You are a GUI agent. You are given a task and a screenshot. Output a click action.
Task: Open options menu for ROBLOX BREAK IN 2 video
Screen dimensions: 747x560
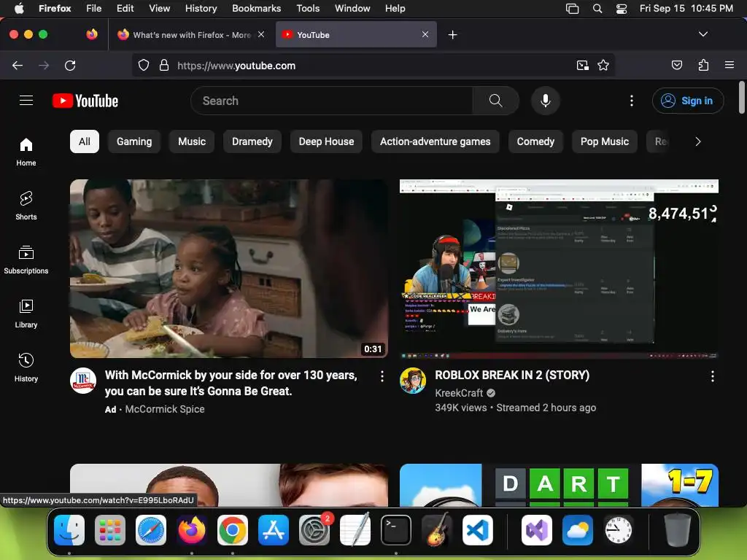tap(712, 376)
